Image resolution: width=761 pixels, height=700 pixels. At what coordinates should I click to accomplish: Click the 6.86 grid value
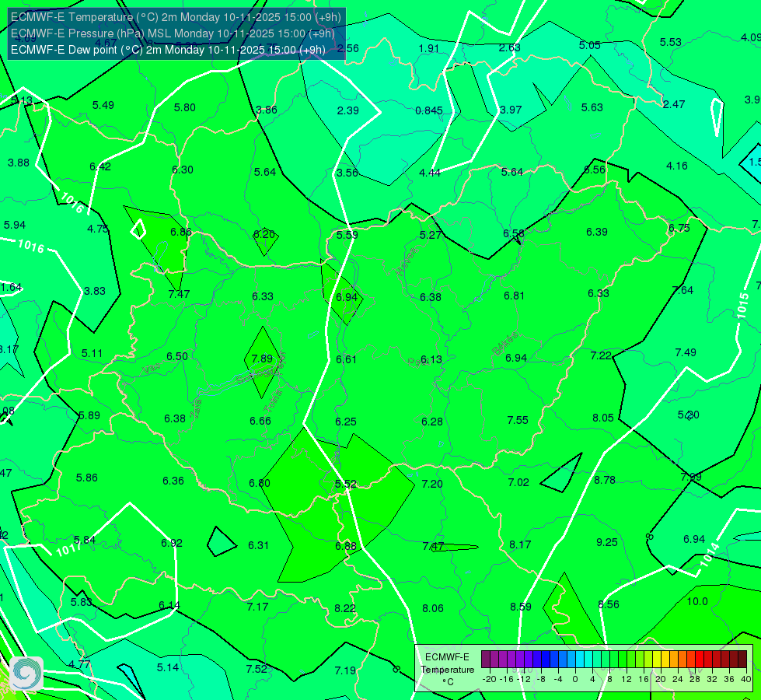[181, 233]
